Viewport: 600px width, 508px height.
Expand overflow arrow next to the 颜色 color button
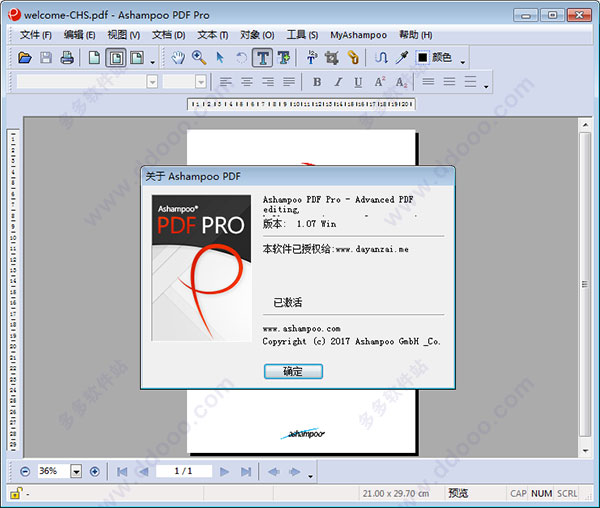[x=463, y=62]
